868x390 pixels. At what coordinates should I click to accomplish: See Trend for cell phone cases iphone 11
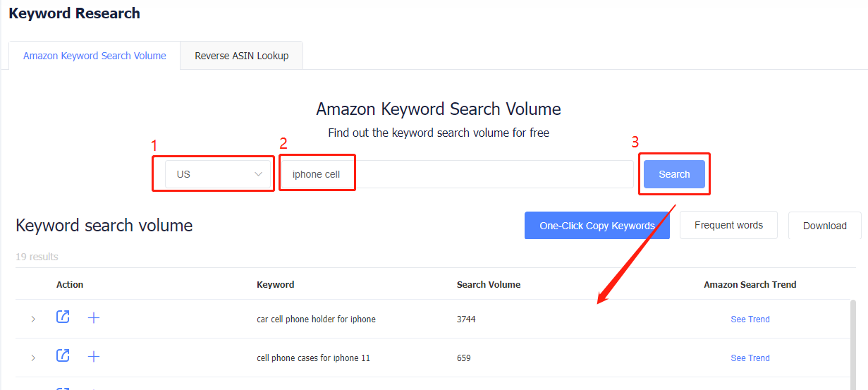[750, 358]
